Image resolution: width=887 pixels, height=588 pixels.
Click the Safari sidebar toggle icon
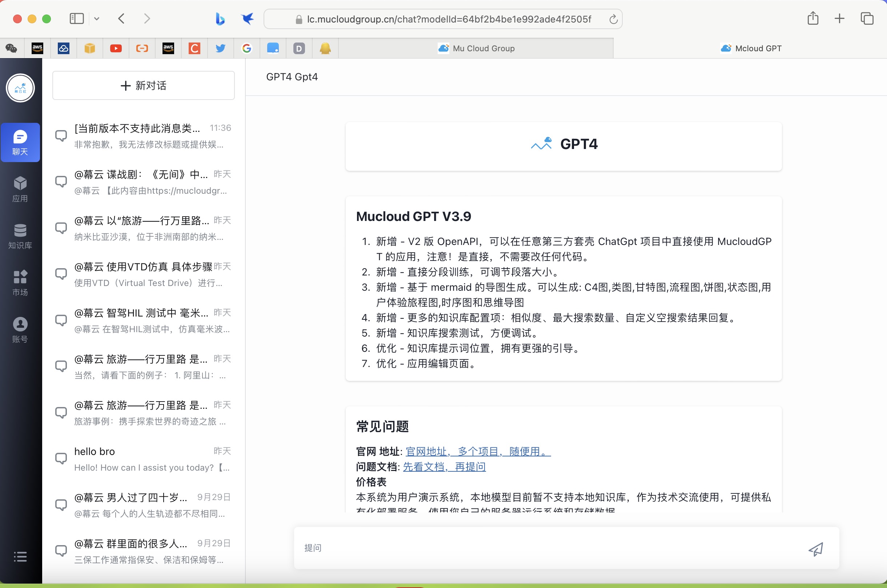[x=77, y=19]
